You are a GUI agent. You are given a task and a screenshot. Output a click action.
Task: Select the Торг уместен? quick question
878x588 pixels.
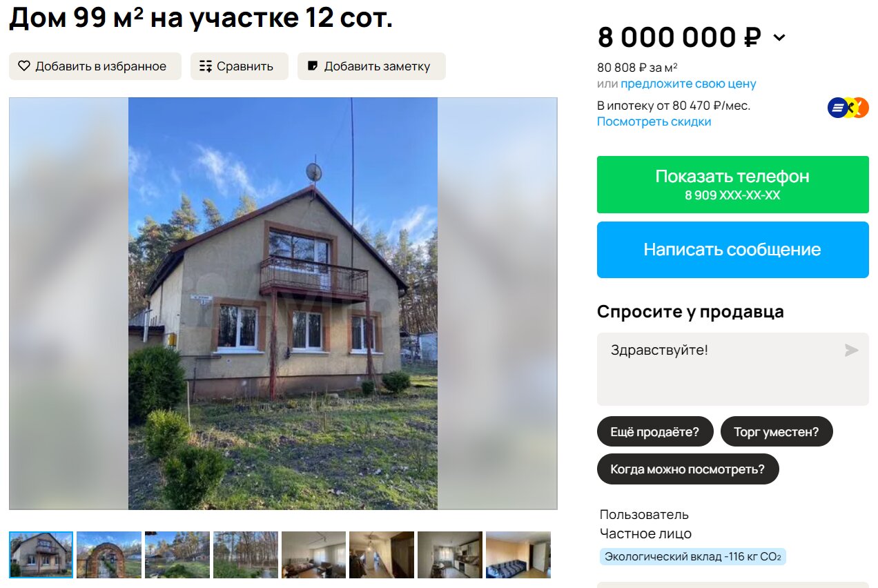[777, 432]
